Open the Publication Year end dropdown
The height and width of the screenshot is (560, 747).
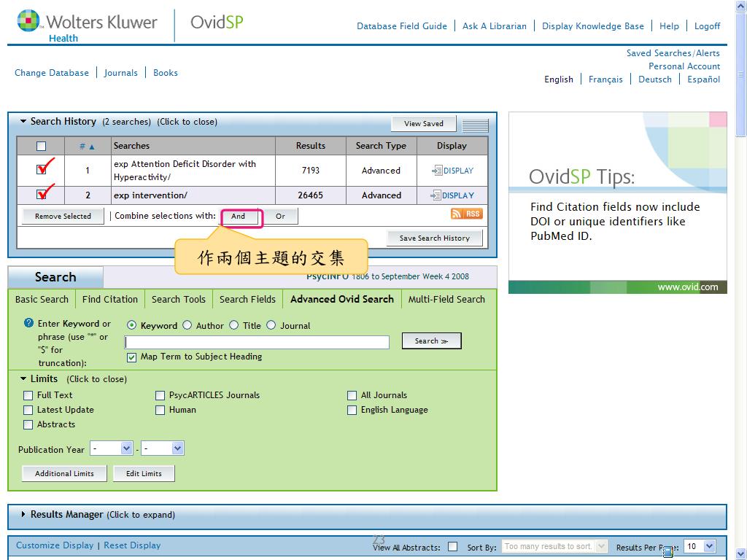(163, 448)
